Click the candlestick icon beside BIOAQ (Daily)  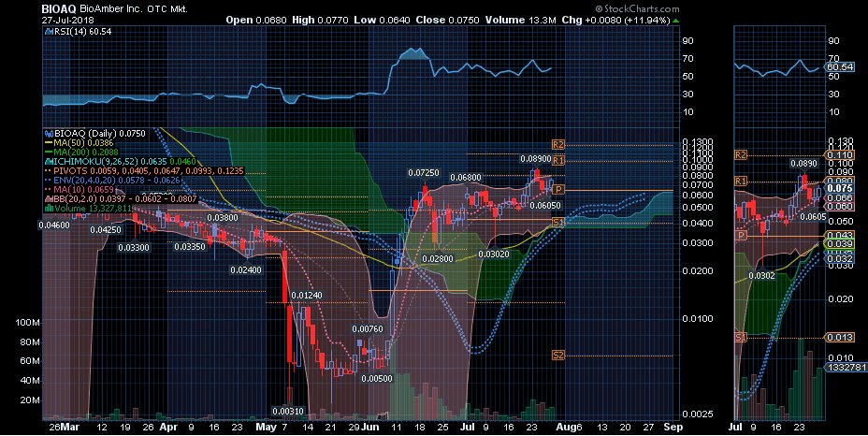(x=49, y=134)
